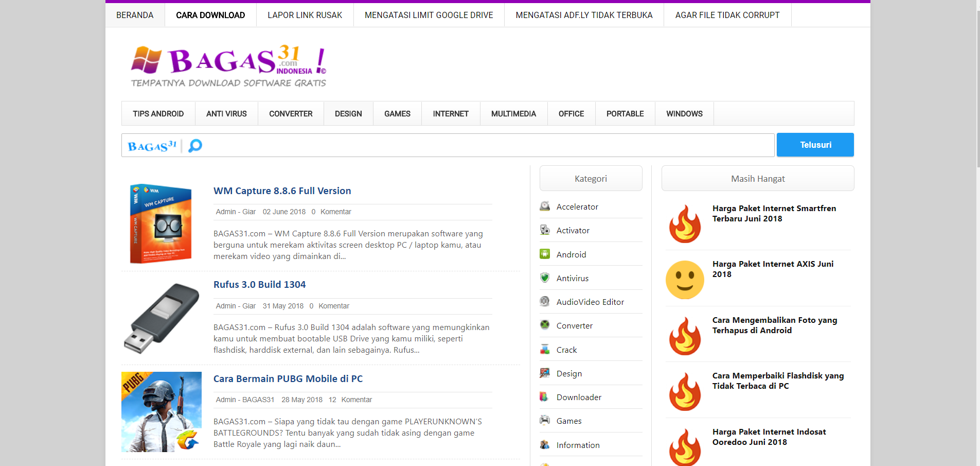This screenshot has width=980, height=466.
Task: Select the MULTIMEDIA menu item
Action: click(513, 114)
